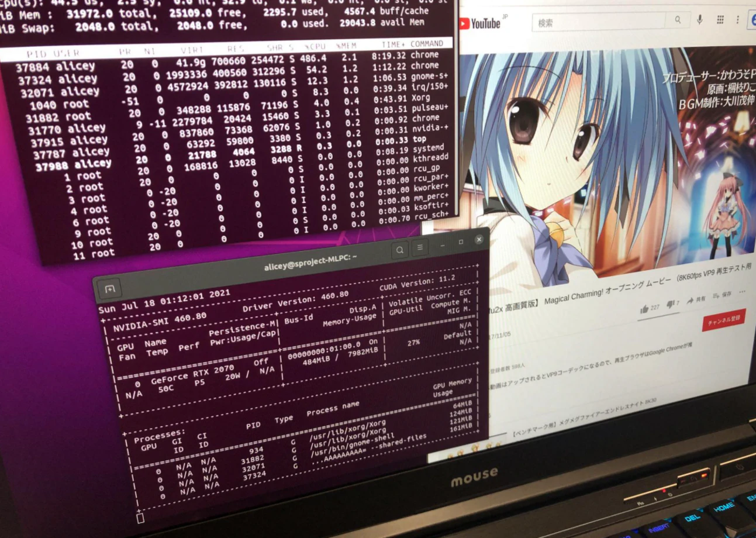Viewport: 756px width, 538px height.
Task: Click the YouTube search magnifier button
Action: [x=678, y=20]
